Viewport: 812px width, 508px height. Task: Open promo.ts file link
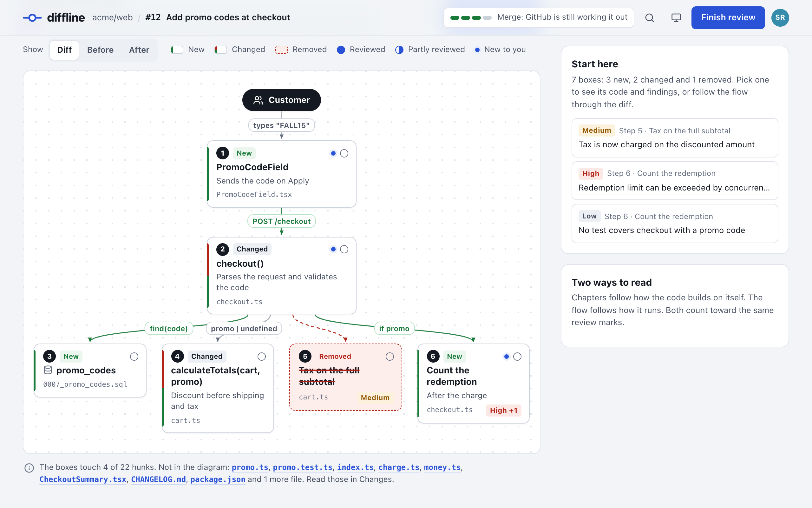pyautogui.click(x=250, y=467)
